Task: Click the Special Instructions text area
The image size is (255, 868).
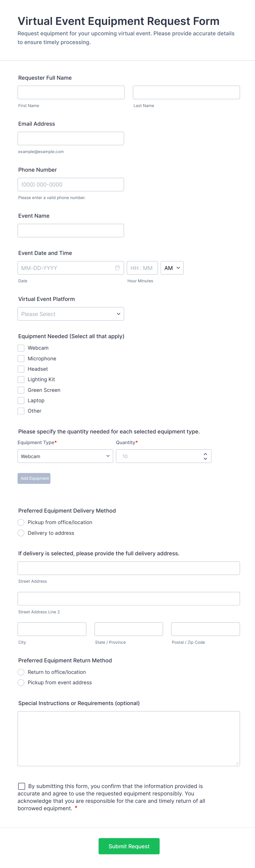Action: (x=129, y=738)
